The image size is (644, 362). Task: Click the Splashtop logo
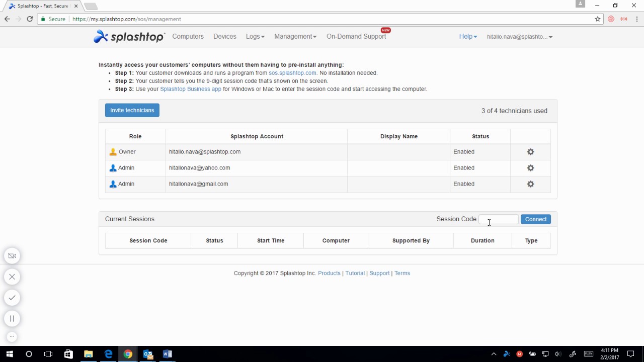click(129, 36)
